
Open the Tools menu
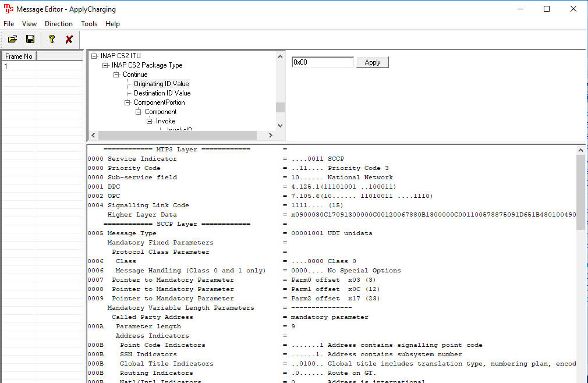pyautogui.click(x=89, y=24)
